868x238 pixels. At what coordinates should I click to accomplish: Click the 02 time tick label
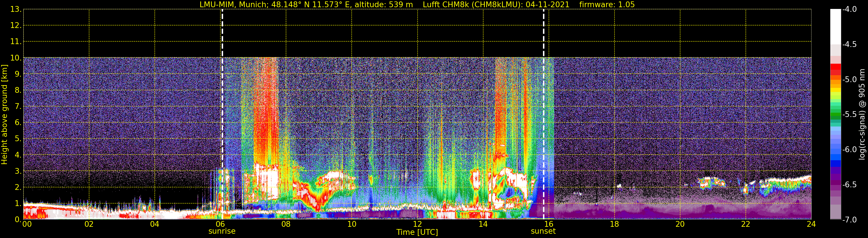(89, 224)
